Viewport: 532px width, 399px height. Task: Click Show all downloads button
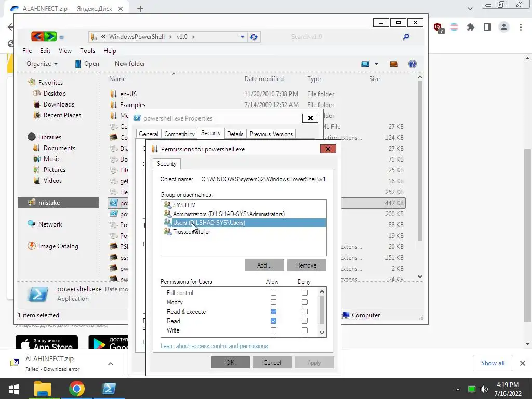(493, 363)
